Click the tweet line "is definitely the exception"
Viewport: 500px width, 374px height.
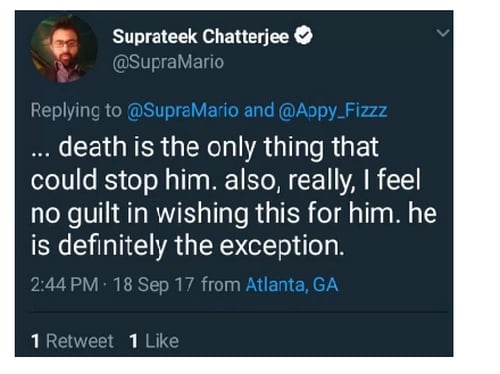tap(187, 246)
